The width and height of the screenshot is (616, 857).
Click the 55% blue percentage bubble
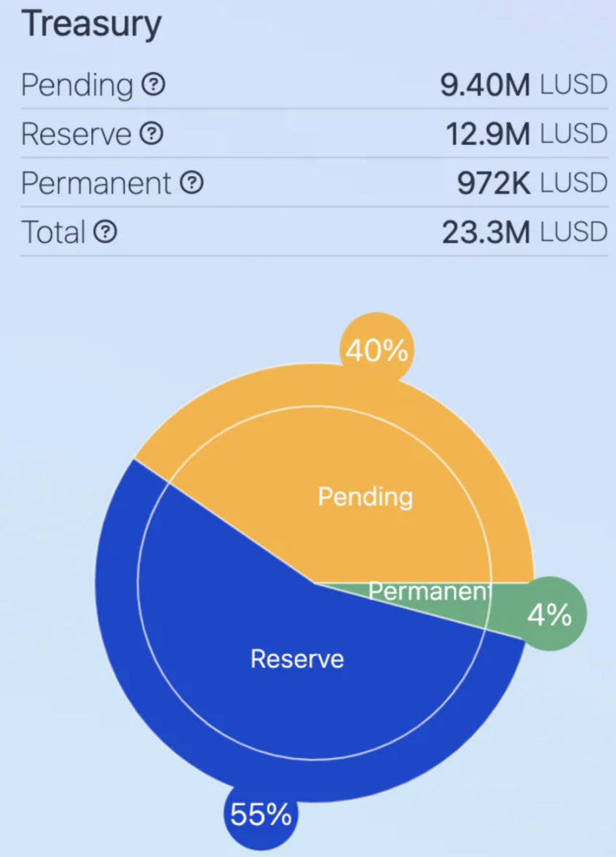click(x=261, y=814)
